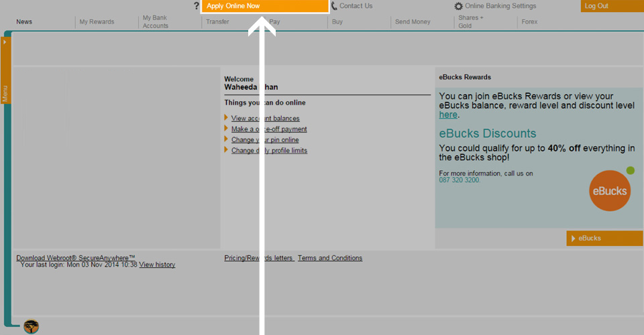Screen dimensions: 644x335
Task: Log out of online banking
Action: point(612,6)
